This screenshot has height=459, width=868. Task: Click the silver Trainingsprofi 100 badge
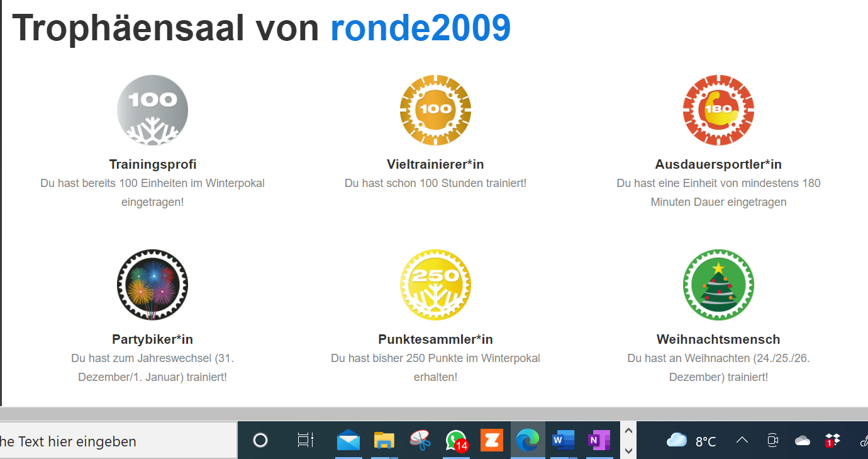point(152,110)
